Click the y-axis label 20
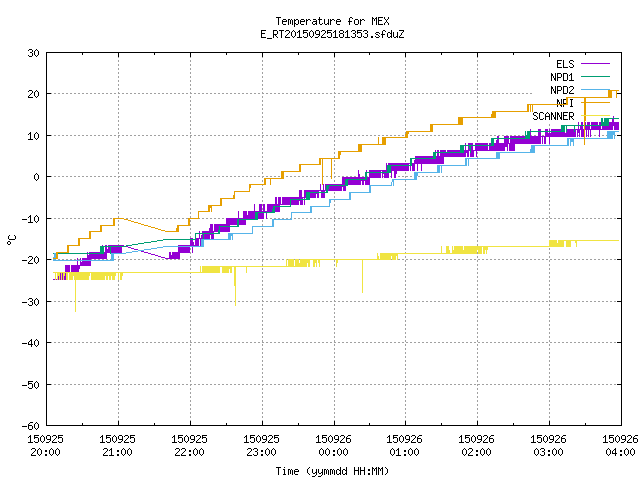This screenshot has width=640, height=480. (x=33, y=94)
